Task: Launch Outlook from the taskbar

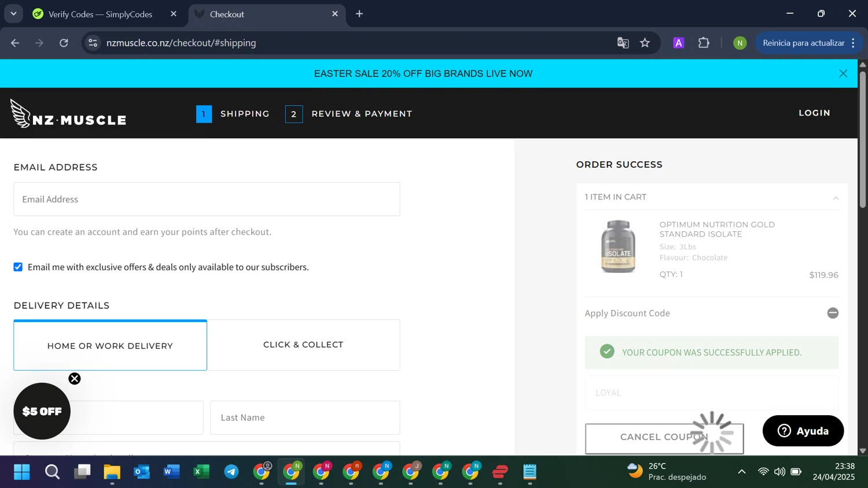Action: click(142, 472)
